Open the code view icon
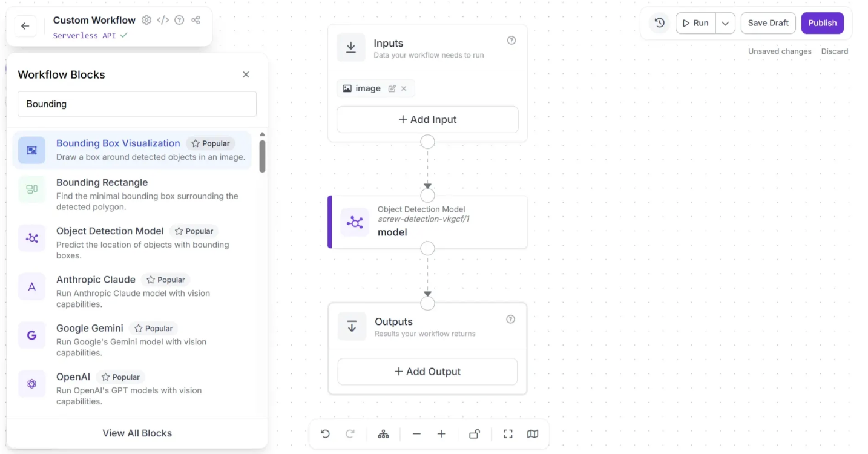868x454 pixels. click(x=163, y=20)
